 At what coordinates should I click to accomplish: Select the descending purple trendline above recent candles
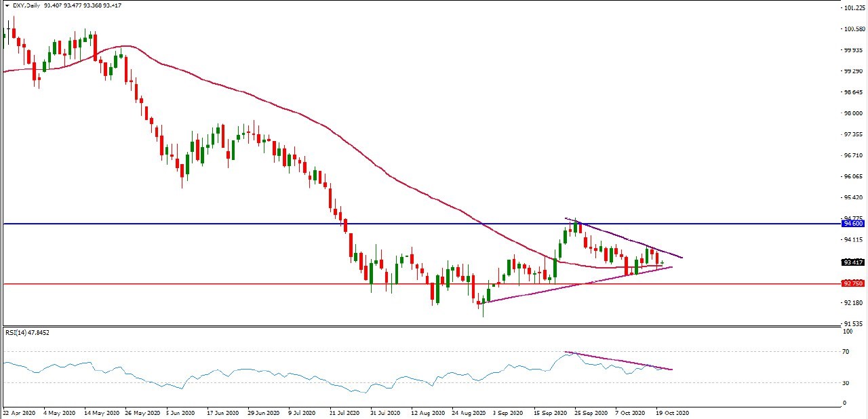click(624, 239)
